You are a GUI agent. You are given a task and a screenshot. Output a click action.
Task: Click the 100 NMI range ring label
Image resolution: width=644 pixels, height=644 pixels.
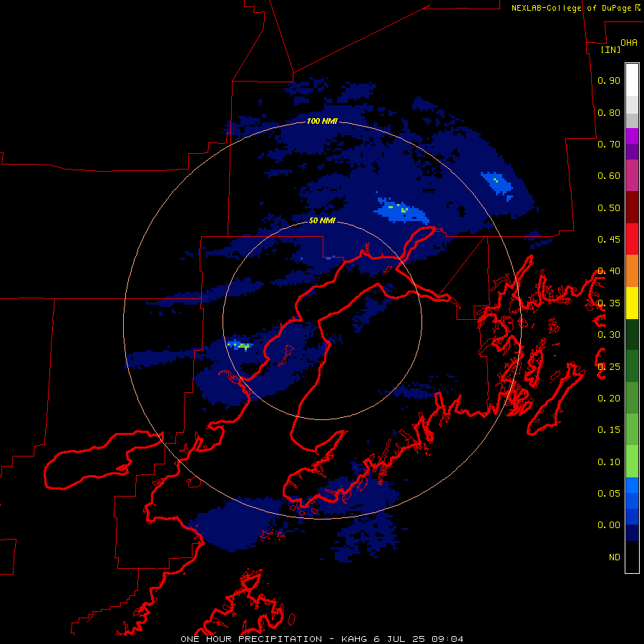(323, 121)
